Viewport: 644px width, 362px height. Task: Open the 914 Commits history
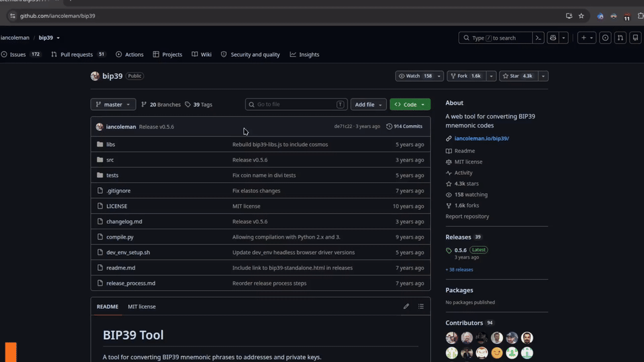click(x=404, y=127)
